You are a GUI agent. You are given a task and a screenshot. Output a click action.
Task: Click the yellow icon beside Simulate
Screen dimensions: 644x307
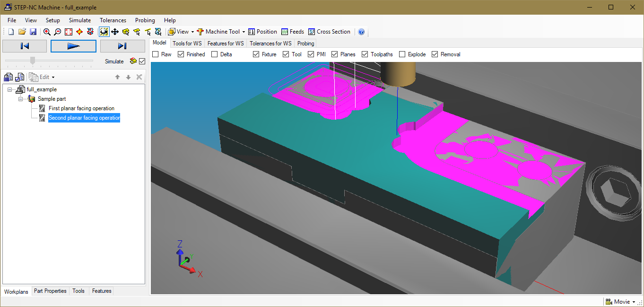(133, 61)
